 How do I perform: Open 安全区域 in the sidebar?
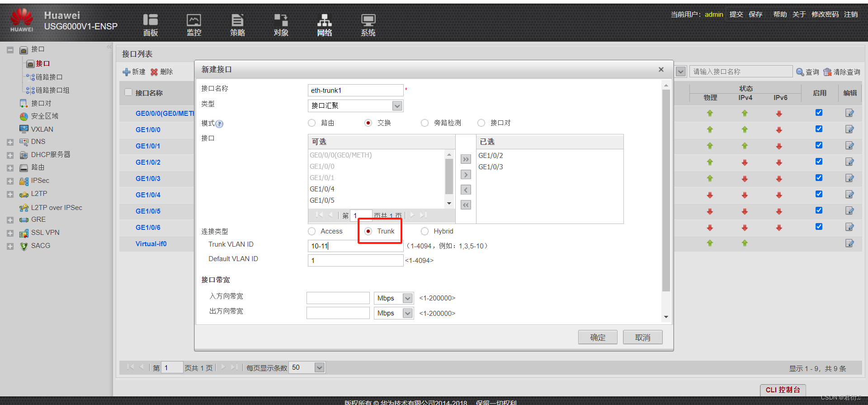(x=44, y=116)
